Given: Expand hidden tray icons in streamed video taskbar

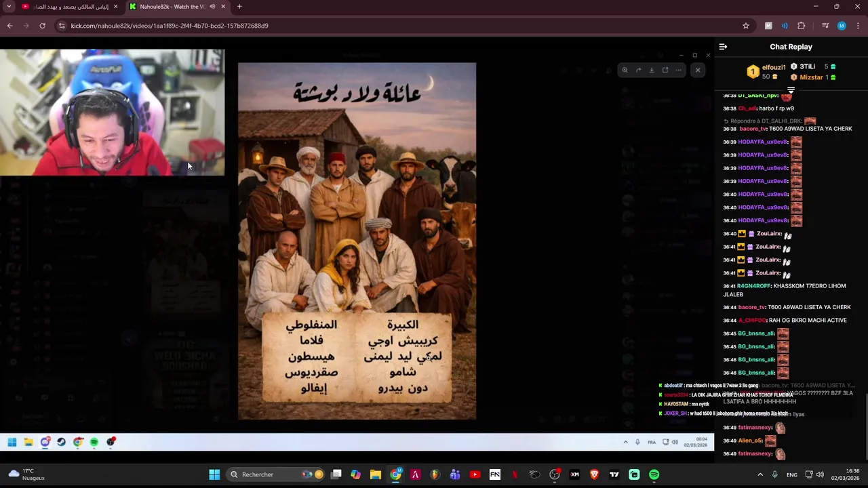Looking at the screenshot, I should (625, 442).
